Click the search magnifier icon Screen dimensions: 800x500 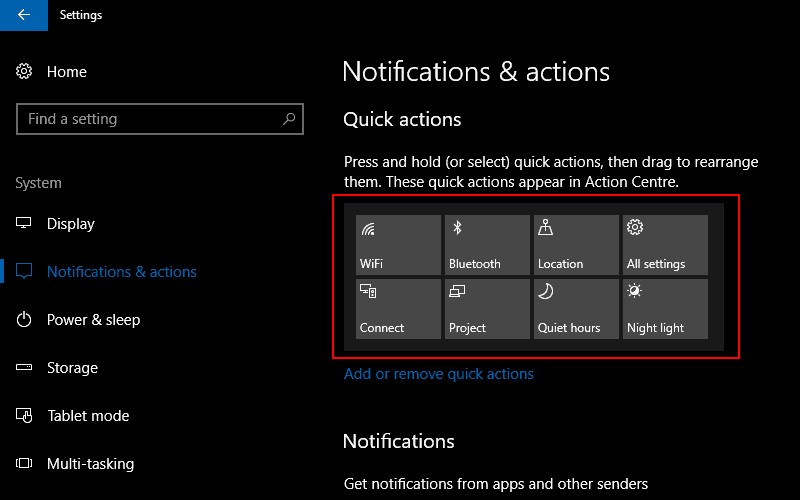pyautogui.click(x=289, y=119)
